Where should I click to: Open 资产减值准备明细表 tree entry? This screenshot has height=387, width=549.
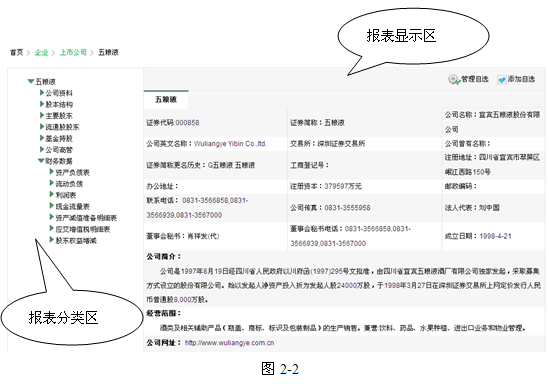[86, 218]
